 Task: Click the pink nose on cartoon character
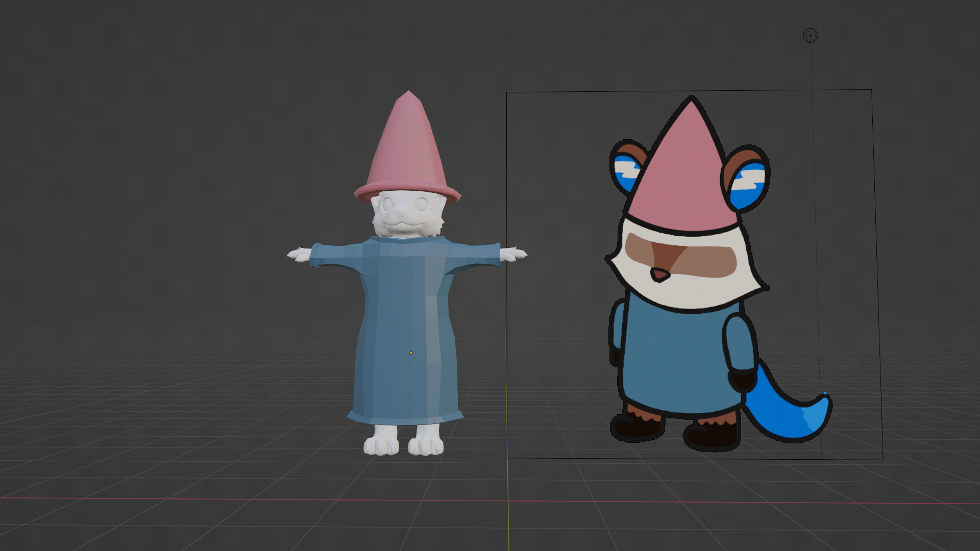(x=659, y=275)
